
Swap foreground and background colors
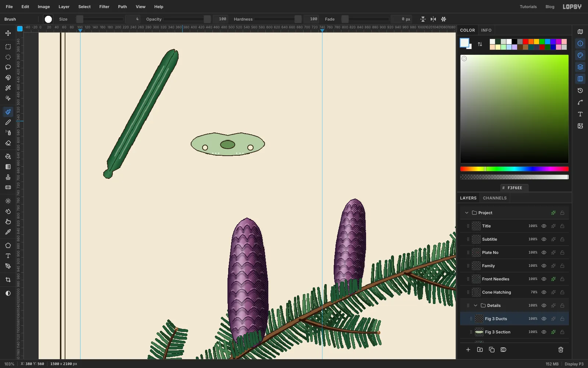click(480, 44)
